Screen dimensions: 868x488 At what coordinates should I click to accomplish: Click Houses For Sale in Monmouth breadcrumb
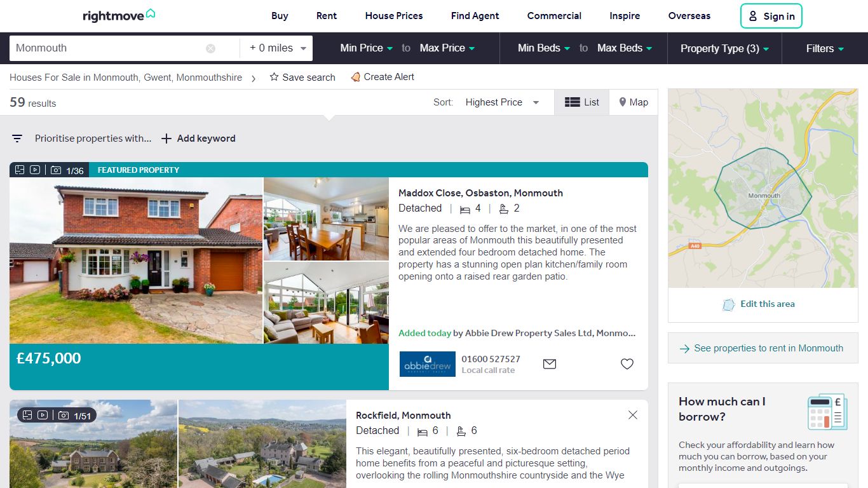click(126, 78)
